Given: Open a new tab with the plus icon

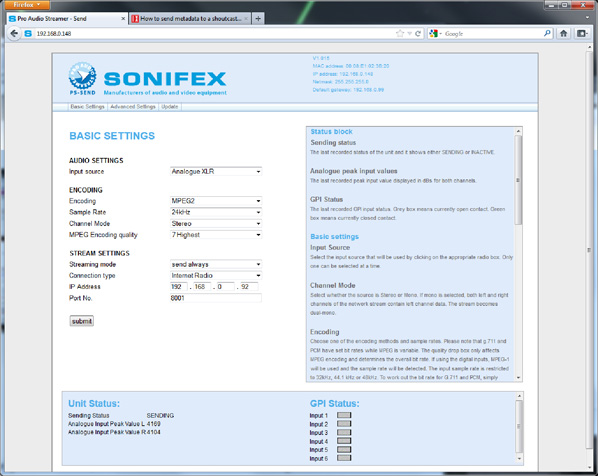Looking at the screenshot, I should (x=258, y=18).
